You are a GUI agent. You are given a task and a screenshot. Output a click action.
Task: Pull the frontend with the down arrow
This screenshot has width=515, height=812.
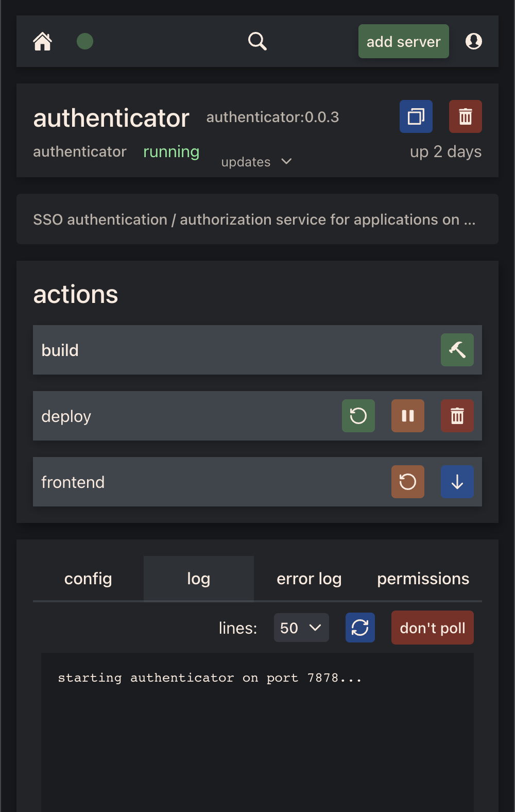click(457, 482)
